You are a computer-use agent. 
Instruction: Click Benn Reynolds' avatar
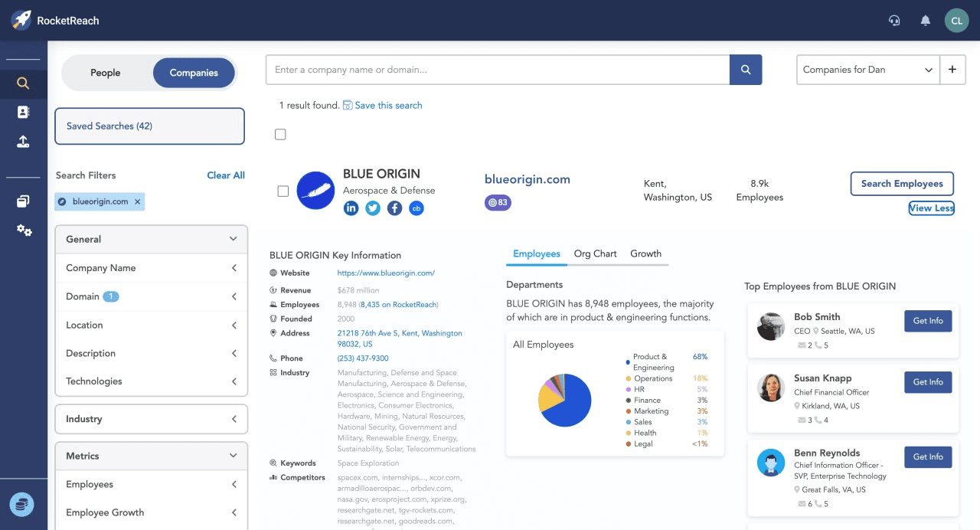tap(771, 463)
